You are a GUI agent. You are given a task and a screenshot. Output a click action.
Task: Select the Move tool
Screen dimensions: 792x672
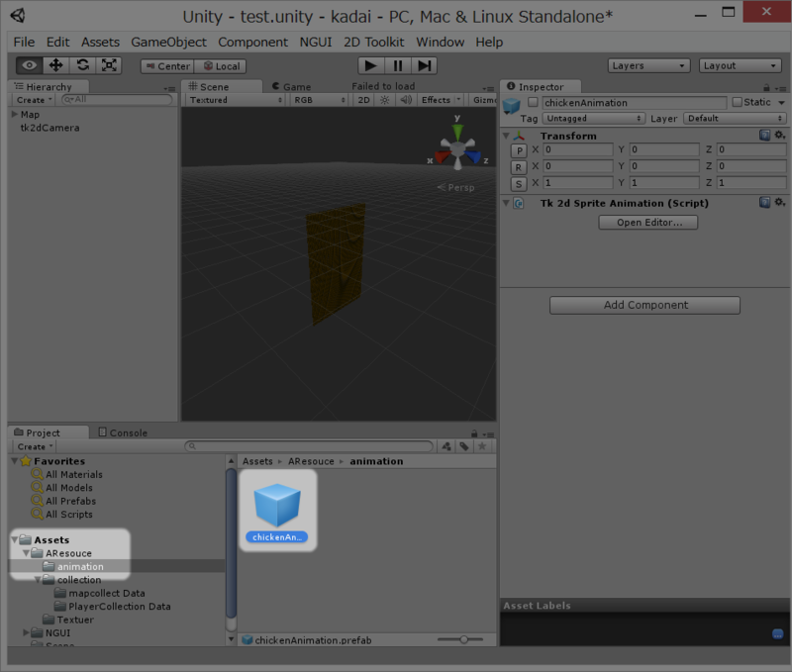point(55,65)
